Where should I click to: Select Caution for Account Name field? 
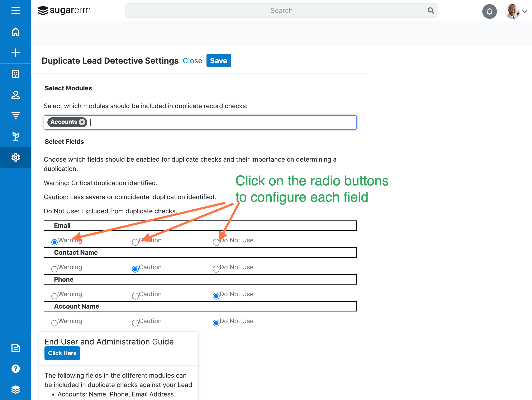(x=136, y=323)
